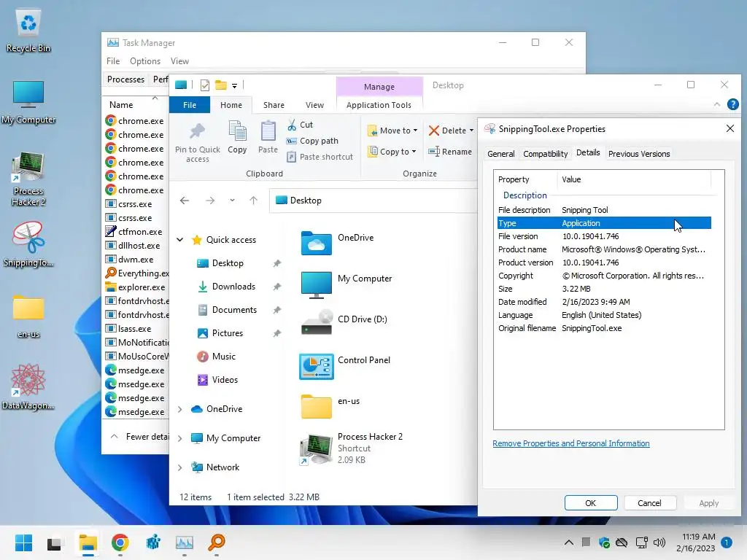
Task: Expand the Network tree node
Action: click(179, 467)
